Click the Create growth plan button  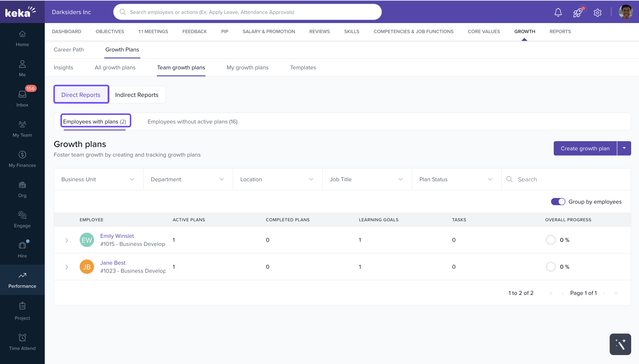pos(585,148)
